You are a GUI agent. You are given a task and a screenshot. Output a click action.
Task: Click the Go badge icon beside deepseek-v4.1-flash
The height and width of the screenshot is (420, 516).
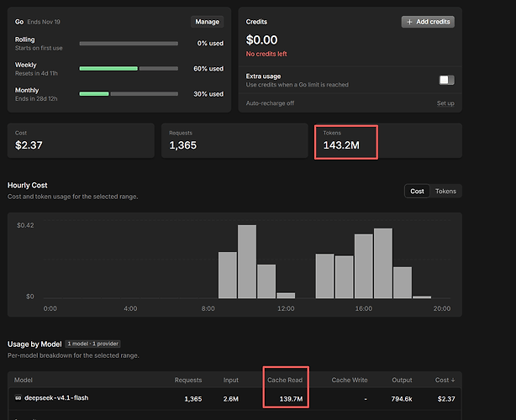tap(18, 398)
